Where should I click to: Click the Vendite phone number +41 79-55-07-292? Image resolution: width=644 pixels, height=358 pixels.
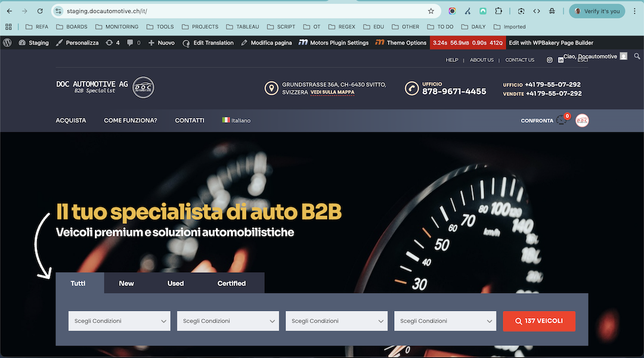point(554,94)
